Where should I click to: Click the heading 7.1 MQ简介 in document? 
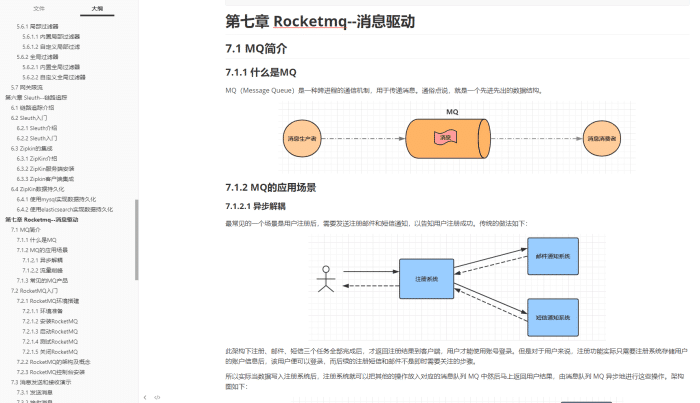256,48
